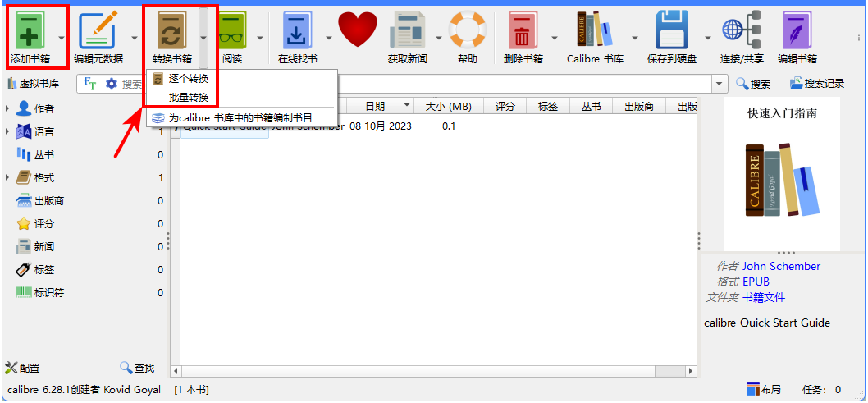Open dropdown arrow beside Add books
The width and height of the screenshot is (868, 403).
(61, 39)
